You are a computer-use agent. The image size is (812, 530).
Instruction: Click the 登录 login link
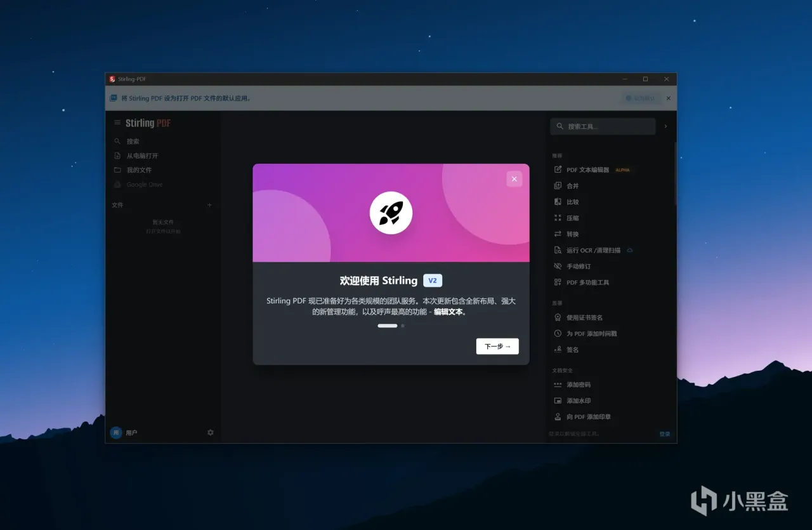664,434
